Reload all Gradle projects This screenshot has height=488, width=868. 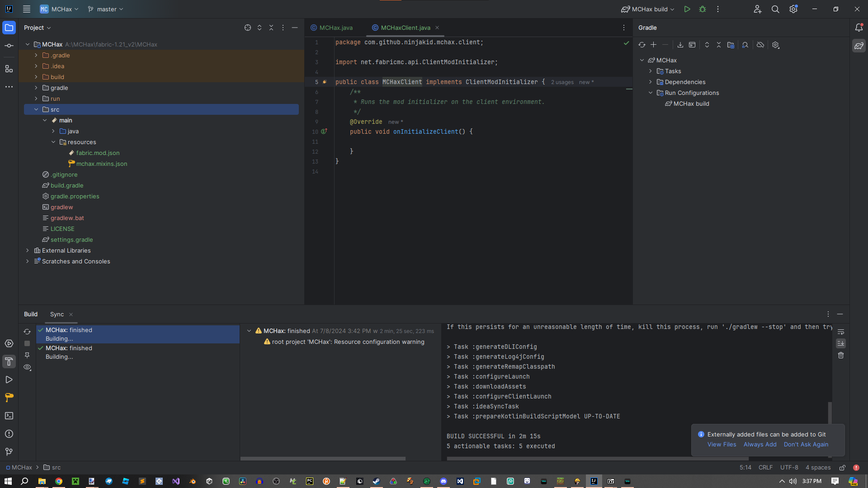coord(642,45)
